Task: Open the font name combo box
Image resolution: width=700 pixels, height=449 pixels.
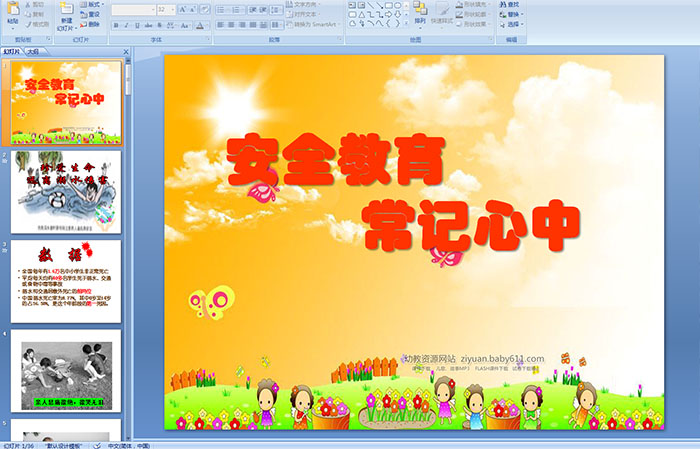Action: (133, 9)
